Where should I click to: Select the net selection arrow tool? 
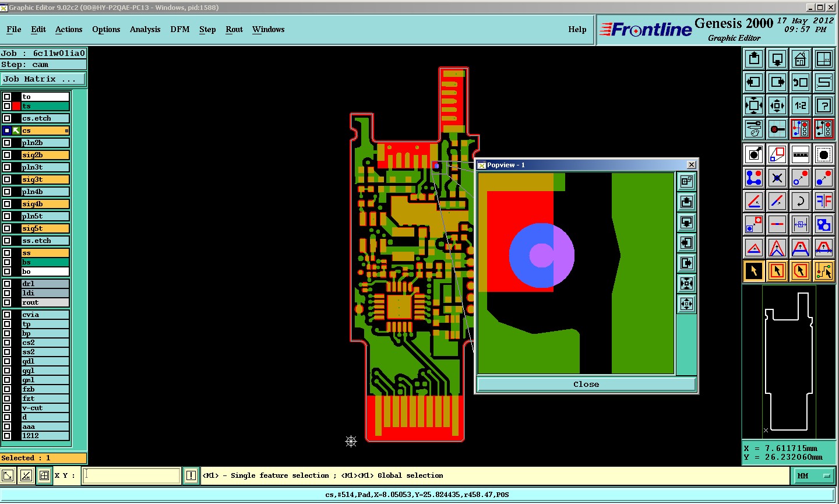[824, 271]
